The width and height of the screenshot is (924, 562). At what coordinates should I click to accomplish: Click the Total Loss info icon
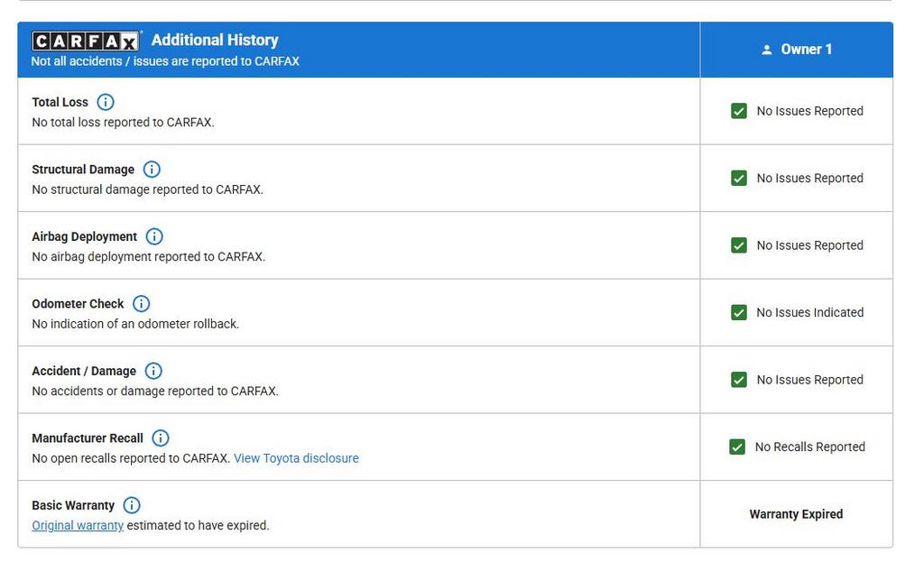click(106, 102)
